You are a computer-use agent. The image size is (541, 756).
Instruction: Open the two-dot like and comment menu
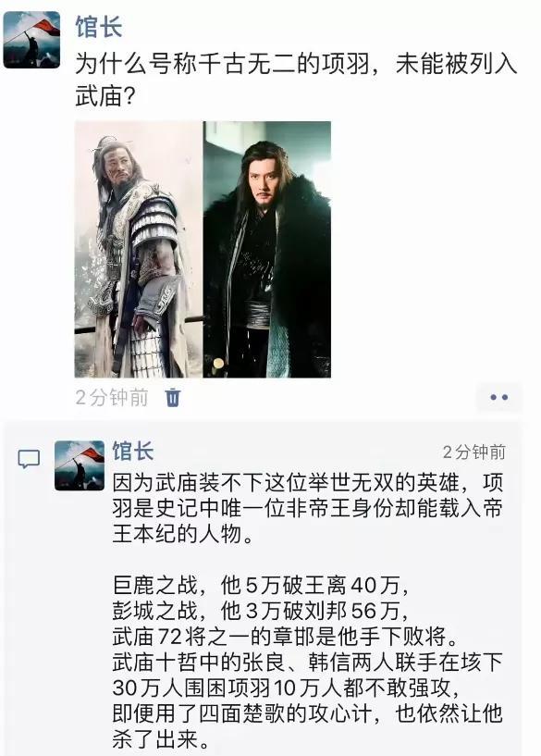(499, 397)
